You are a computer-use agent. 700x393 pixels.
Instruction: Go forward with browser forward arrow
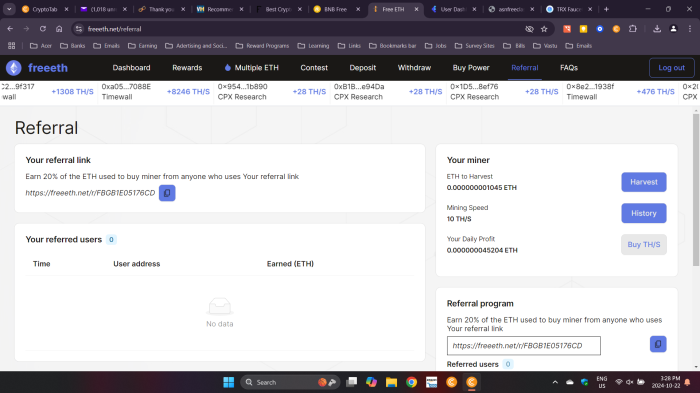tap(26, 29)
